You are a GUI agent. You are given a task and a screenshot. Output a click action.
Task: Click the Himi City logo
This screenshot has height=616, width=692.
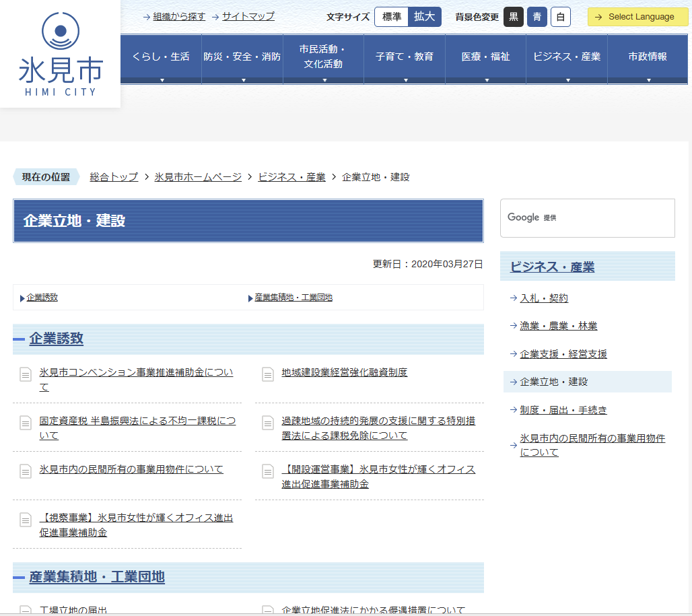click(61, 54)
